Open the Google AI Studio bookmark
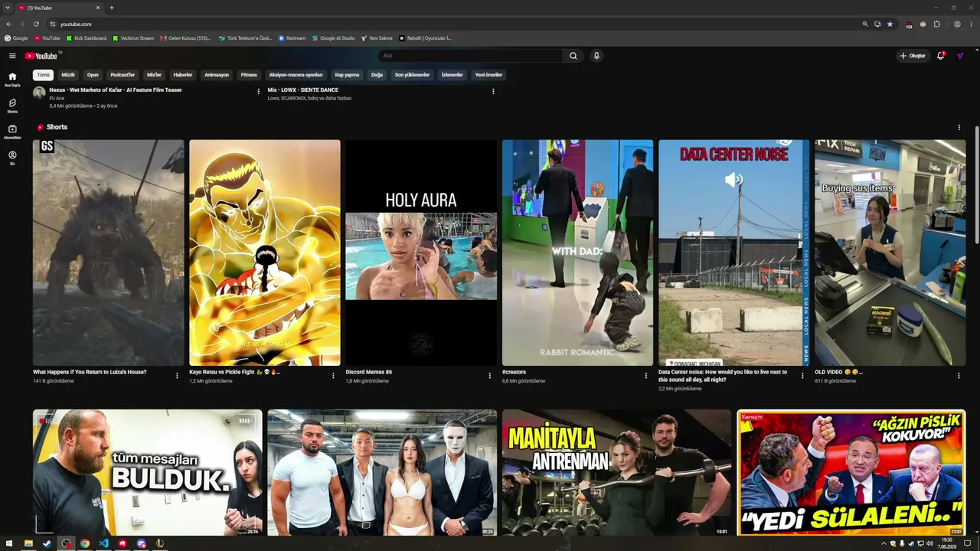 [x=334, y=38]
